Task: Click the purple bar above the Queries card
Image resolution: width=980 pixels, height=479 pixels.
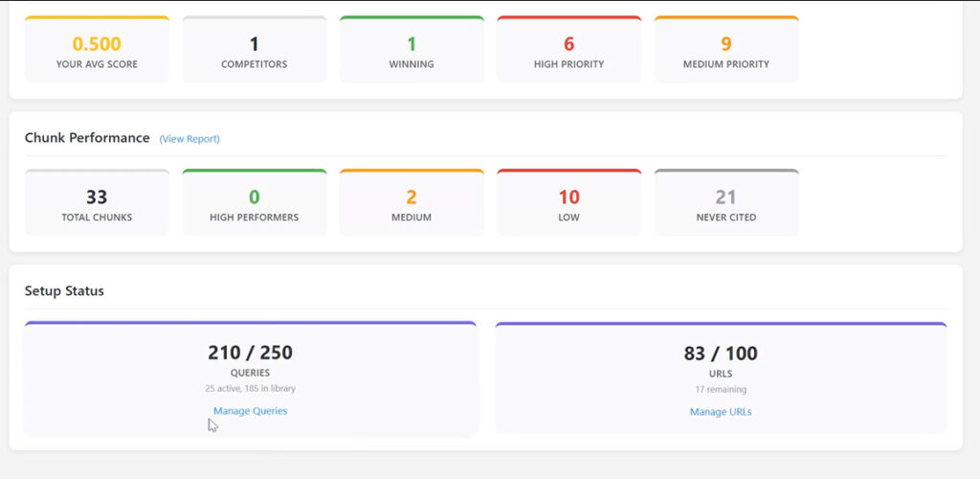Action: [x=250, y=323]
